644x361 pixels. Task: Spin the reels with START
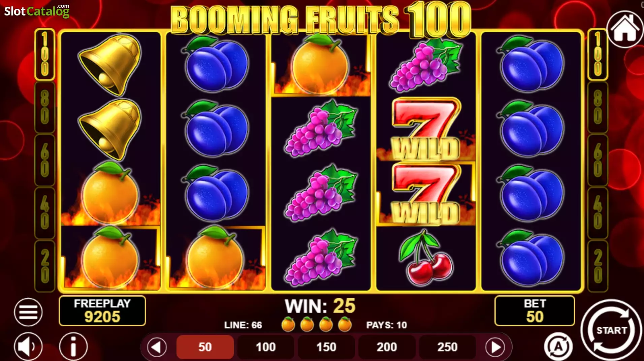tap(611, 330)
